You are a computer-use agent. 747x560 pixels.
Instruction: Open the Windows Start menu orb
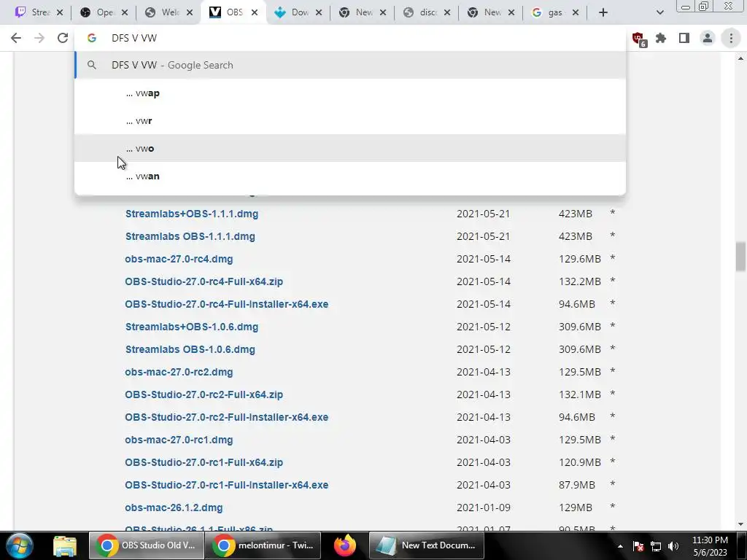tap(19, 545)
